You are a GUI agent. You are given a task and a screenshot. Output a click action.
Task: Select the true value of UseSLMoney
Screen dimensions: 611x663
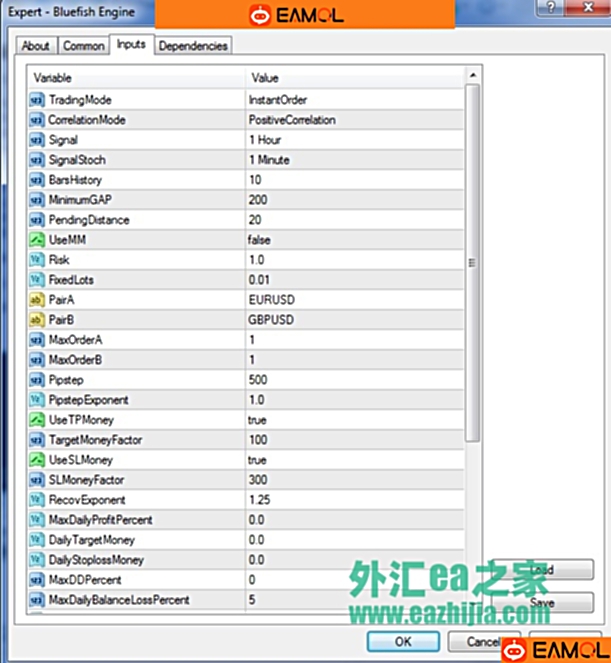pos(257,460)
